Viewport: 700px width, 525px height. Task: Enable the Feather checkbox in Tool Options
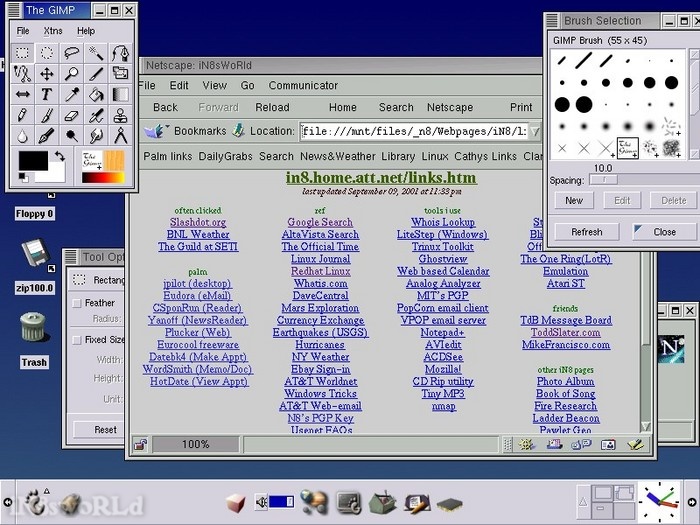tap(77, 303)
